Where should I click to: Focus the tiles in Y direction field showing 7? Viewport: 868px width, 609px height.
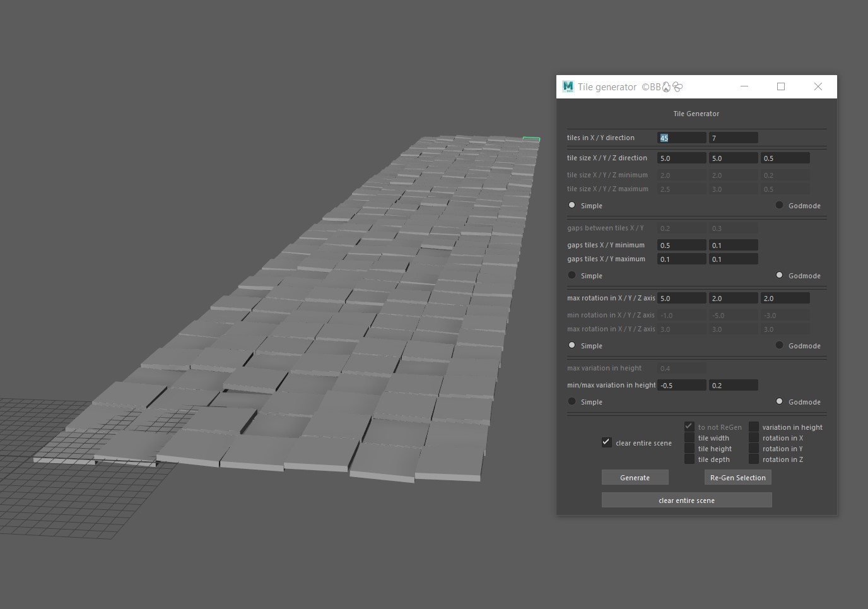tap(734, 138)
